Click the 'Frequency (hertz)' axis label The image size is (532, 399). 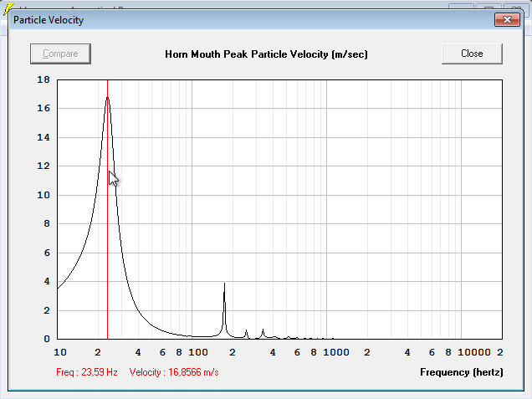(x=462, y=372)
